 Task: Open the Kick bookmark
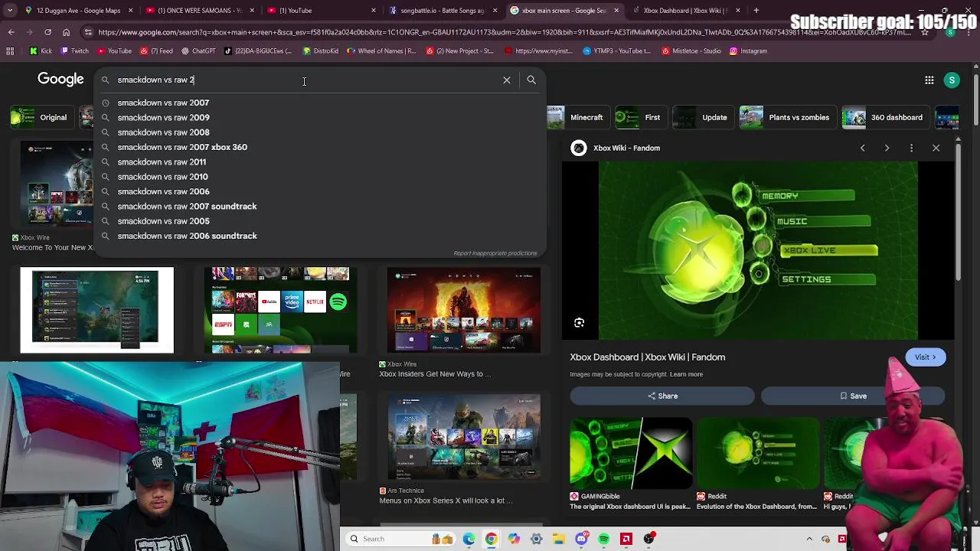pyautogui.click(x=41, y=51)
